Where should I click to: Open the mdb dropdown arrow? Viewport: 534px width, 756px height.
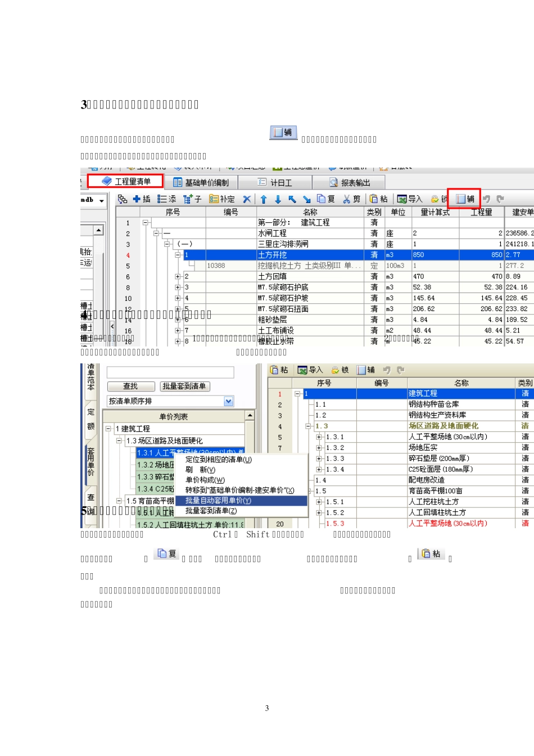[x=102, y=201]
